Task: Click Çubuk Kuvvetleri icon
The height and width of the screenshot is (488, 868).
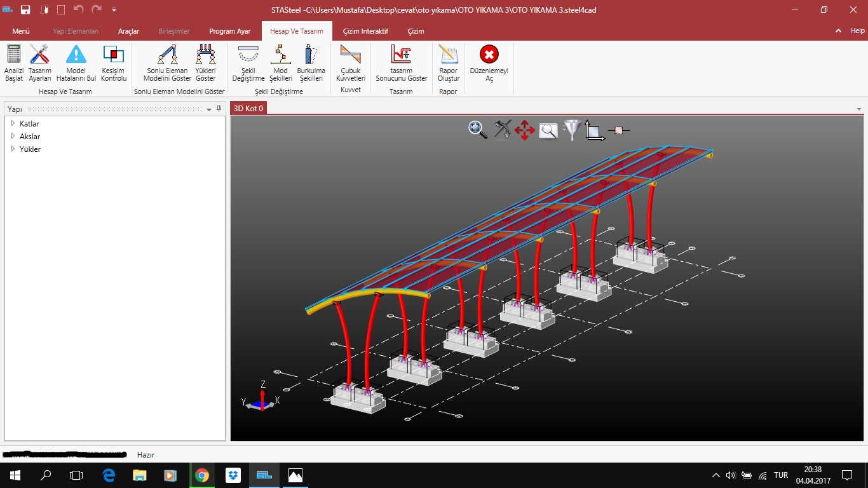Action: pyautogui.click(x=350, y=55)
